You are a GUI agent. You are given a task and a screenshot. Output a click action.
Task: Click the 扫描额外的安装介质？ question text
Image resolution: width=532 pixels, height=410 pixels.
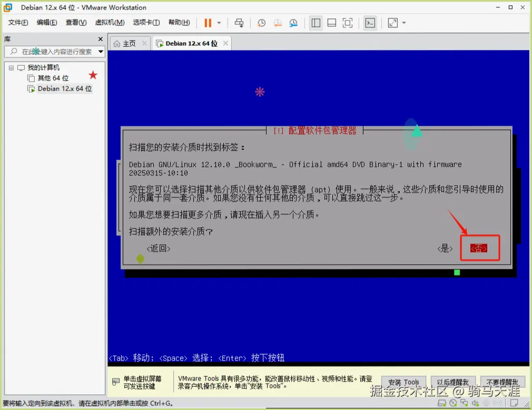coord(171,231)
